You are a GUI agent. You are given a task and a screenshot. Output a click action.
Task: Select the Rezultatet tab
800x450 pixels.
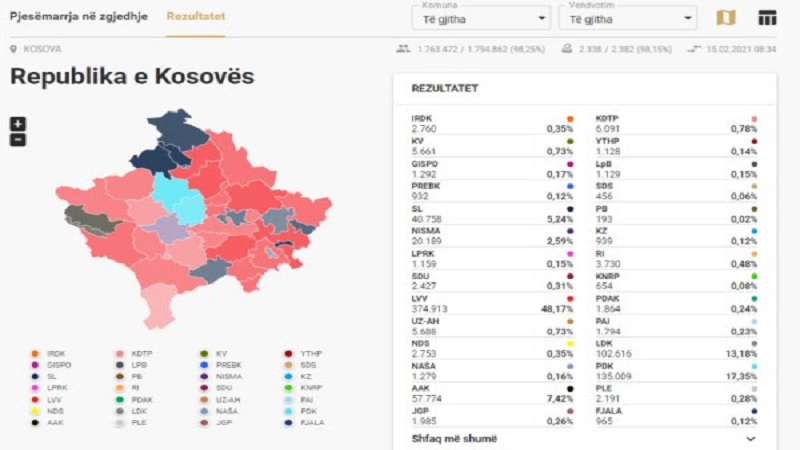click(x=195, y=17)
